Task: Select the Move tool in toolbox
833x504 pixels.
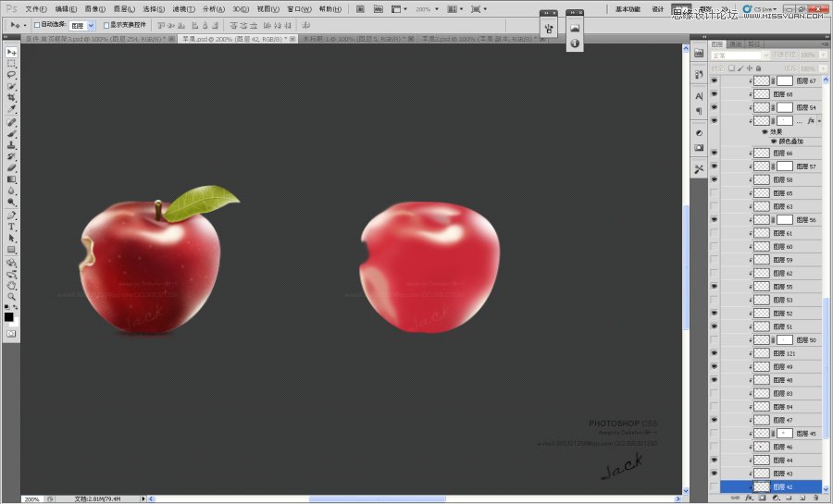Action: coord(11,52)
